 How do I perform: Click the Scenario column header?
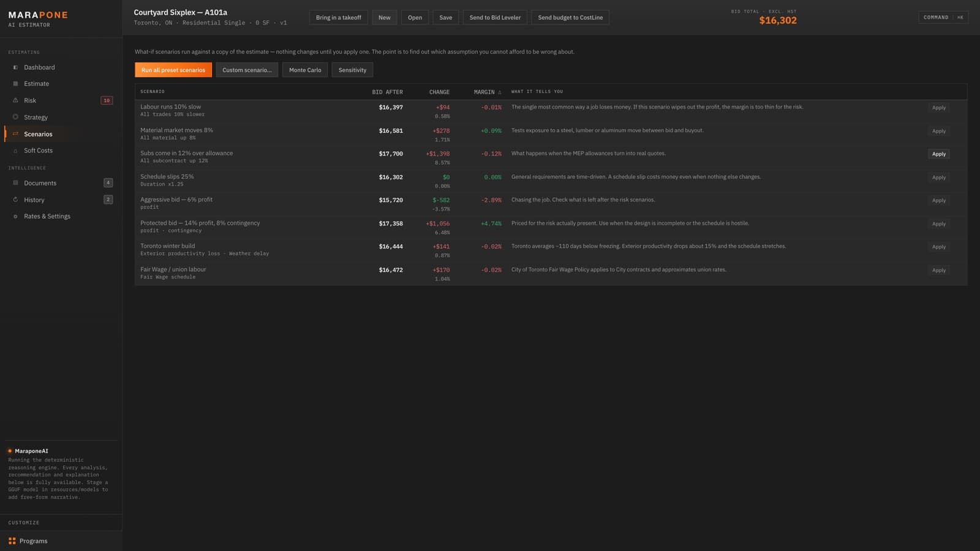(153, 92)
